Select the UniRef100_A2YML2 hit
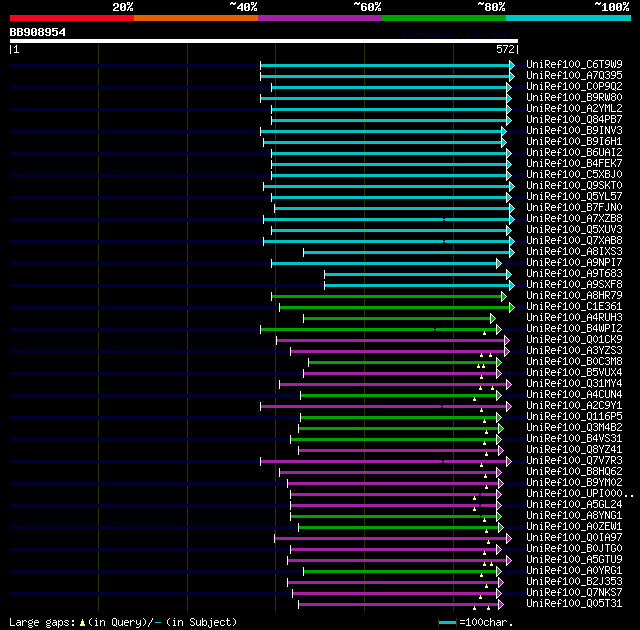The height and width of the screenshot is (630, 640). pos(574,109)
